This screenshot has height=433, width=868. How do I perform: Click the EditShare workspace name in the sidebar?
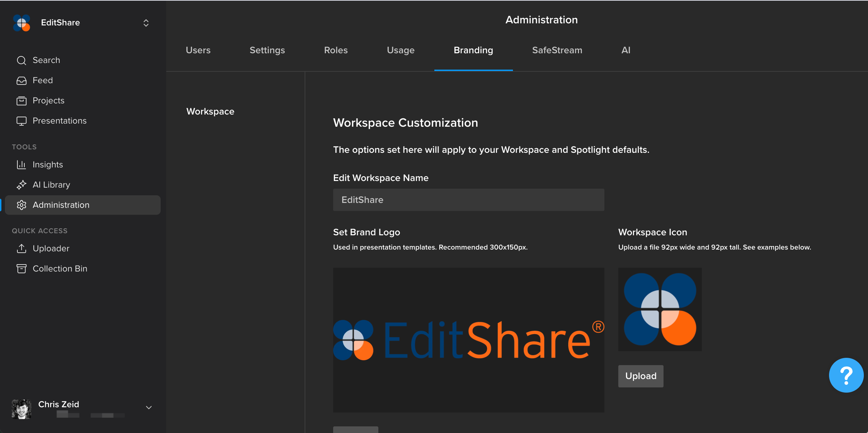pos(61,23)
